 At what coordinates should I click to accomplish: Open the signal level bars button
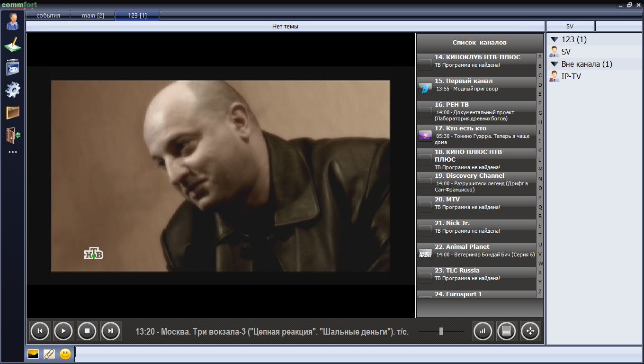click(483, 331)
